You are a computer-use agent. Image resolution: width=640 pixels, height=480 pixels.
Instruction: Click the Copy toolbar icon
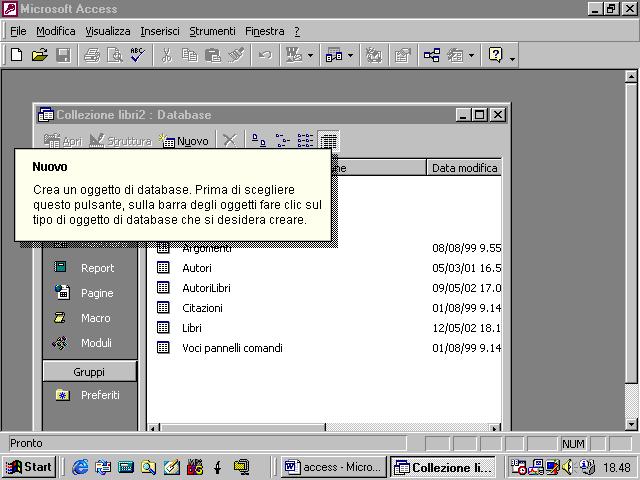click(x=189, y=55)
